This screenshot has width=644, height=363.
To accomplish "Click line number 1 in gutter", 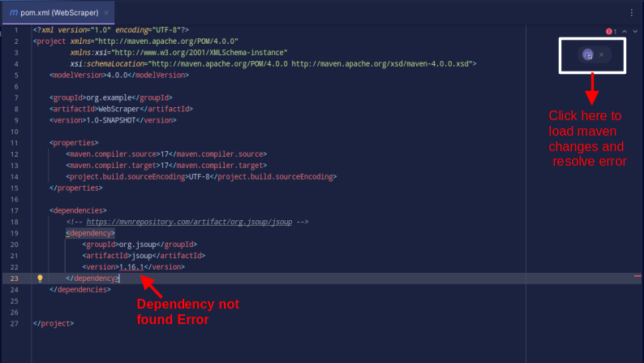I will [x=16, y=30].
